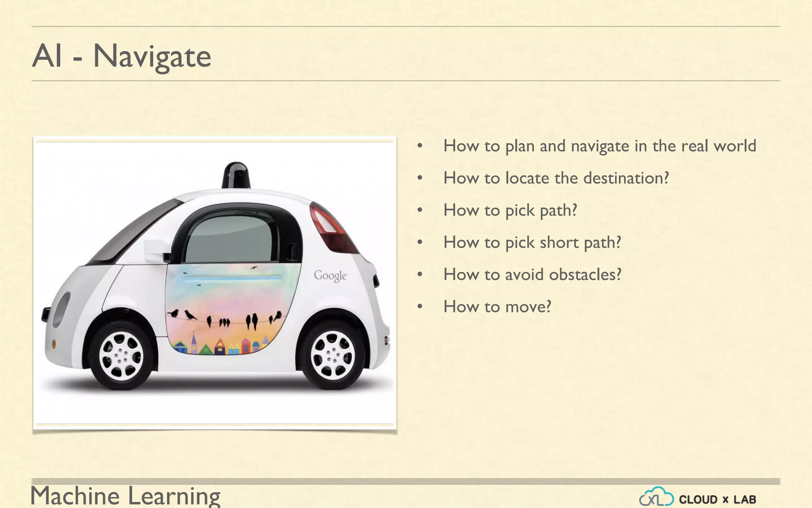
Task: Click the "CLOUD x LAB" brand text
Action: (x=718, y=499)
